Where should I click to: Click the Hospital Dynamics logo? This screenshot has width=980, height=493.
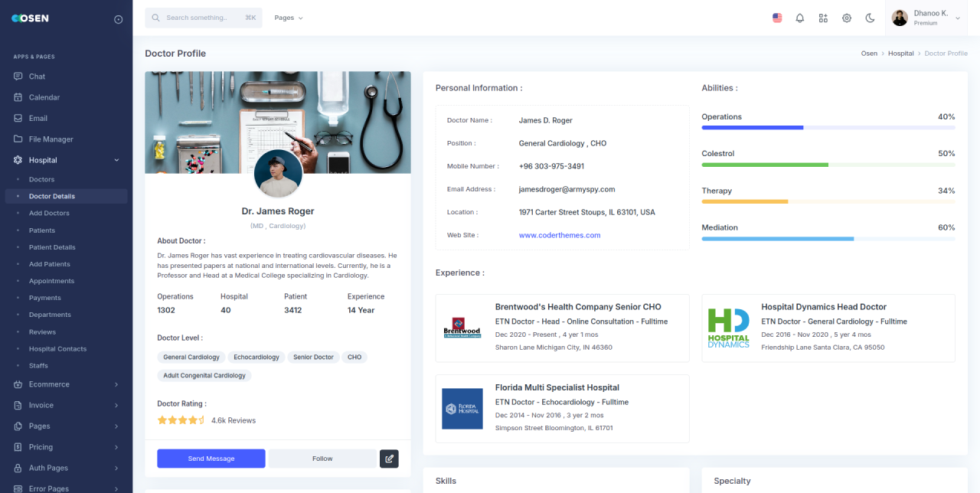click(x=728, y=328)
